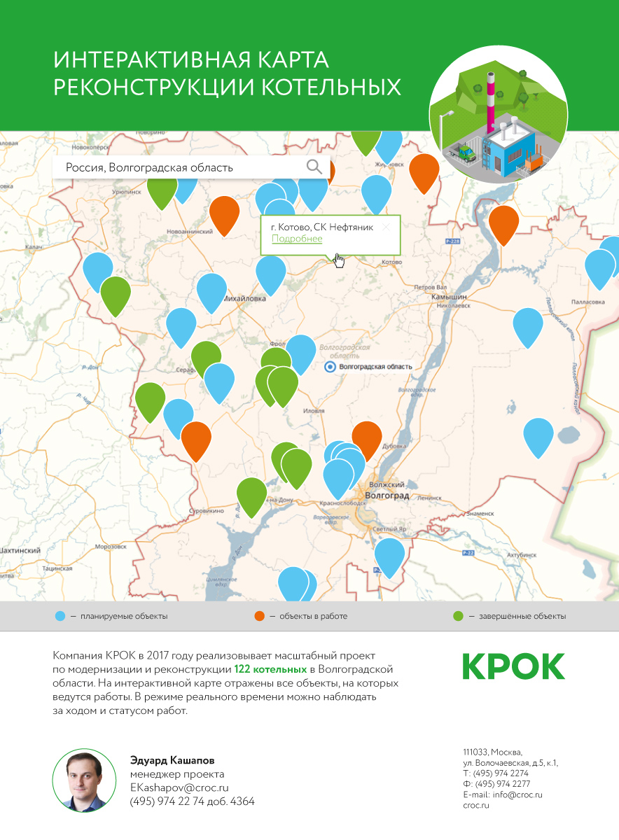Select the blue pin near Светлый Яр

click(x=389, y=554)
